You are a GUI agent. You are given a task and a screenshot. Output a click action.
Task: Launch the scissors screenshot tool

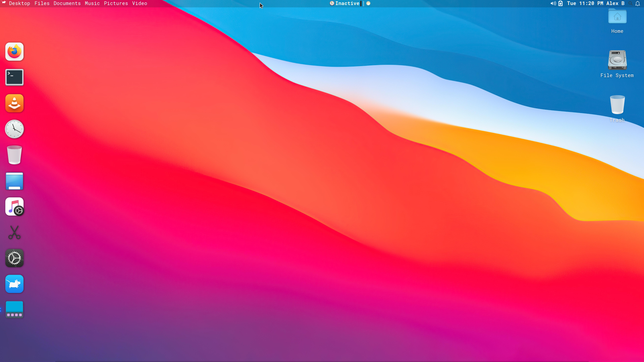[14, 232]
